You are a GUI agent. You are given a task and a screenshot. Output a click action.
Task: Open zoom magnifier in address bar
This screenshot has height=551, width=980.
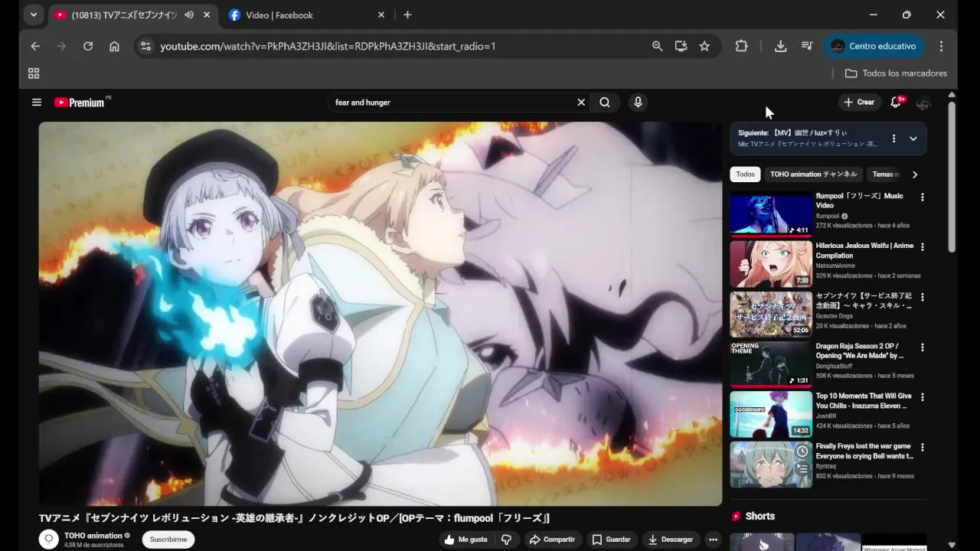coord(657,46)
